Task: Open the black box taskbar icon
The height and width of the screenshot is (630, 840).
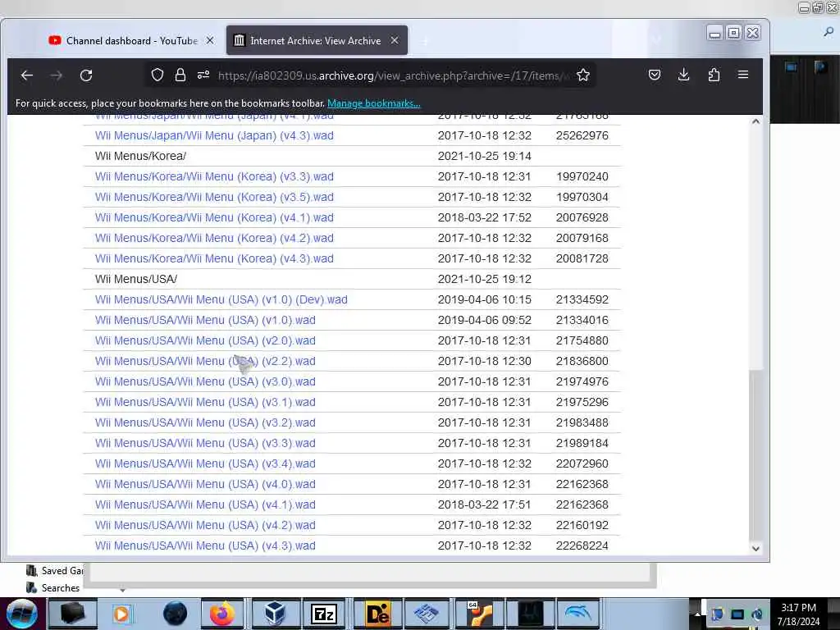Action: point(73,614)
